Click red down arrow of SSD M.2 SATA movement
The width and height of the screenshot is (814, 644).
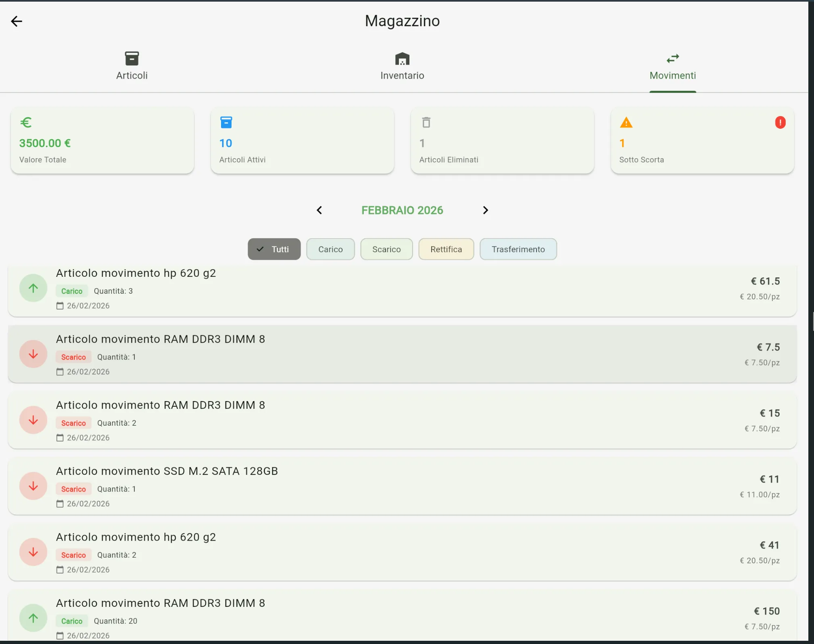point(33,486)
